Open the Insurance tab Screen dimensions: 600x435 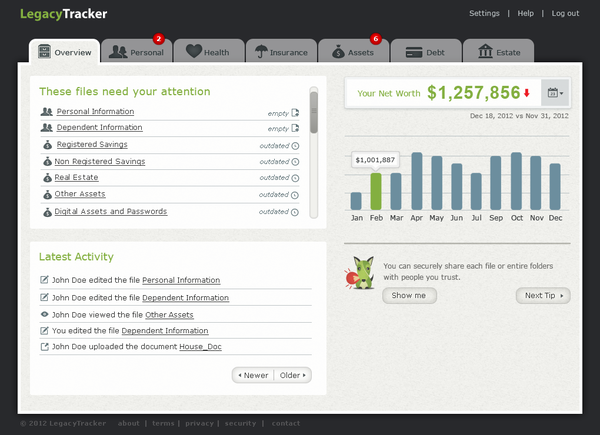281,51
